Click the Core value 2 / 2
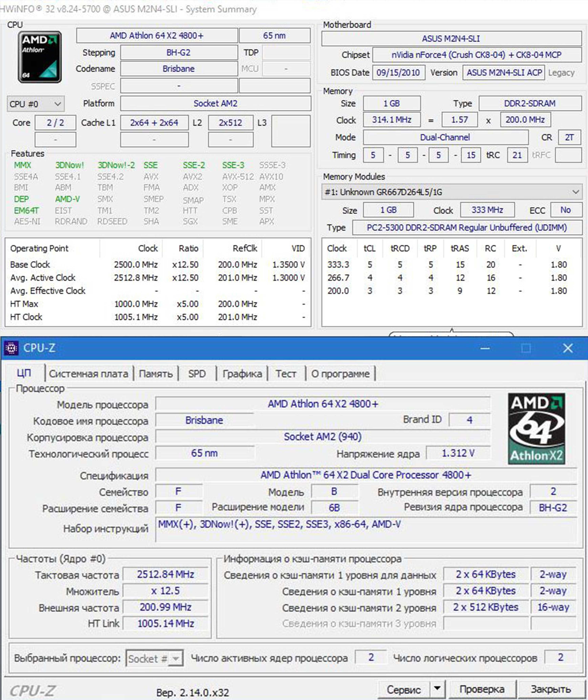The width and height of the screenshot is (588, 700). click(55, 123)
